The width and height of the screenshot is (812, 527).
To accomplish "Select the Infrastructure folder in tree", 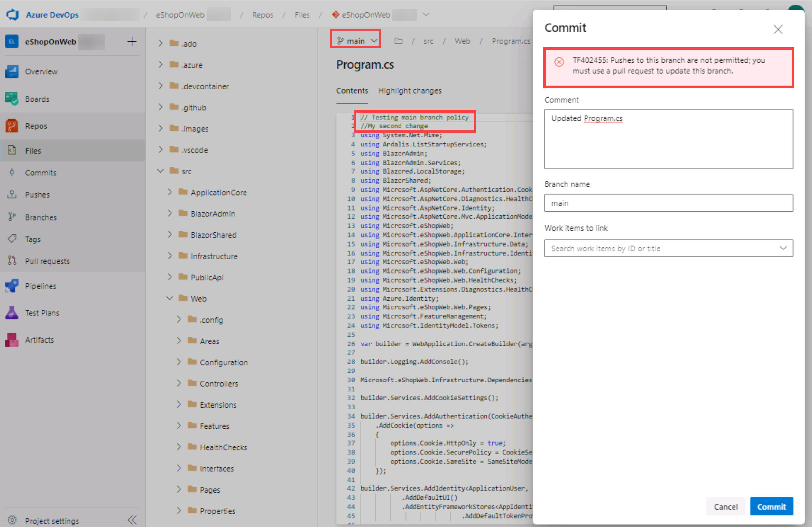I will coord(214,256).
